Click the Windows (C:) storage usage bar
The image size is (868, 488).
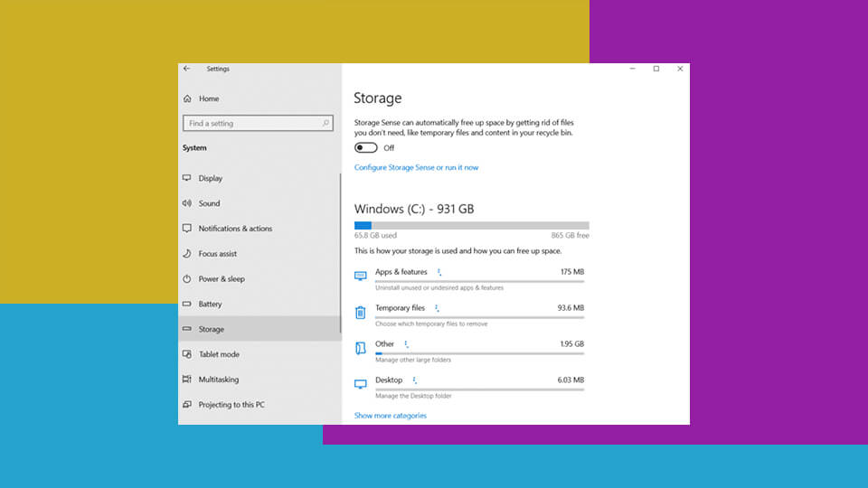coord(471,225)
